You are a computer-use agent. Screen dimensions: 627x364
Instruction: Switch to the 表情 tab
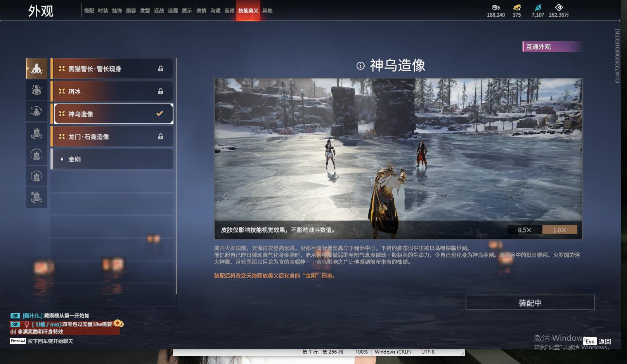coord(201,10)
